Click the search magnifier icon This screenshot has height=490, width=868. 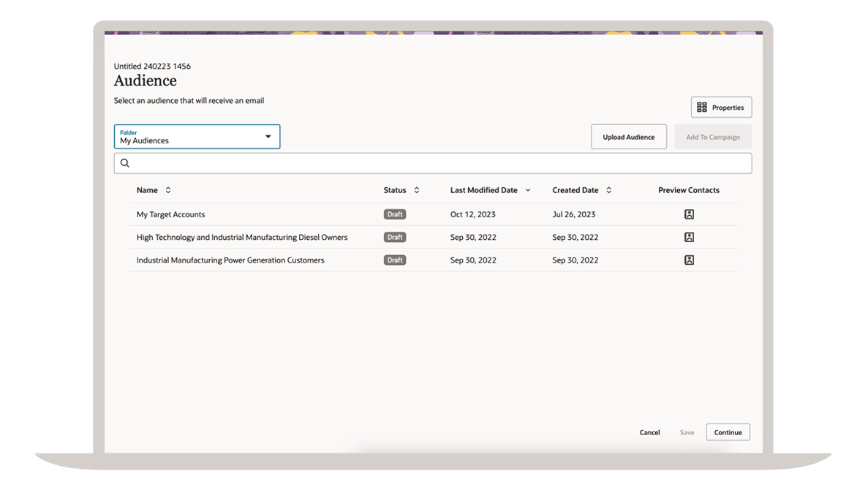125,163
